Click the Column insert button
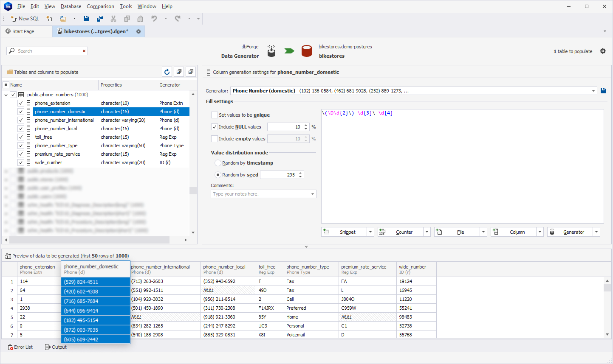Image resolution: width=613 pixels, height=364 pixels. tap(513, 232)
